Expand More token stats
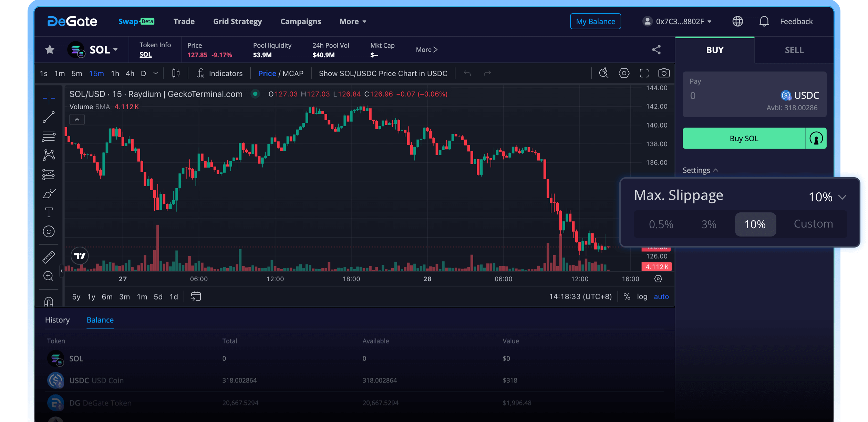The image size is (868, 422). [x=427, y=50]
